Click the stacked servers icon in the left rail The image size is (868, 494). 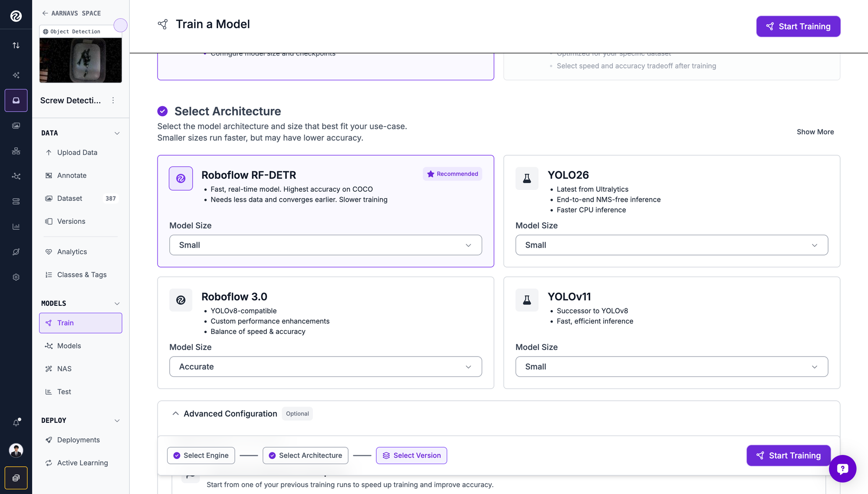coord(16,201)
